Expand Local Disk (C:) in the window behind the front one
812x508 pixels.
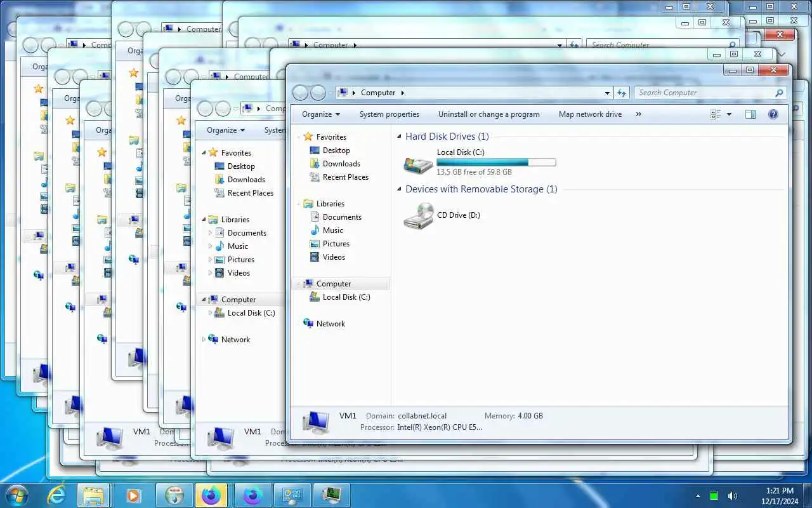(210, 313)
